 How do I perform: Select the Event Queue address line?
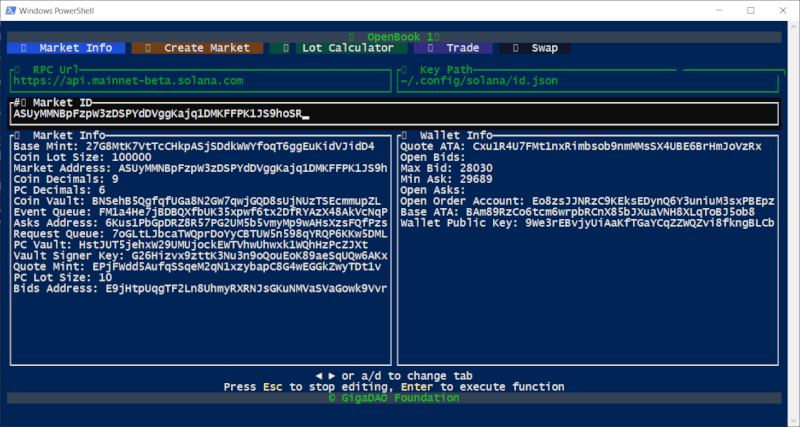pos(201,212)
